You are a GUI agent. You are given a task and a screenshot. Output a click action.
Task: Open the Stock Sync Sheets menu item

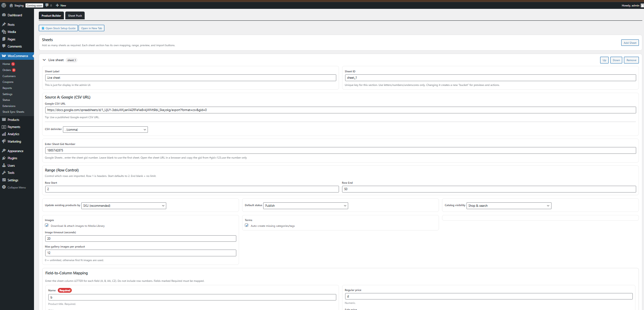(13, 112)
